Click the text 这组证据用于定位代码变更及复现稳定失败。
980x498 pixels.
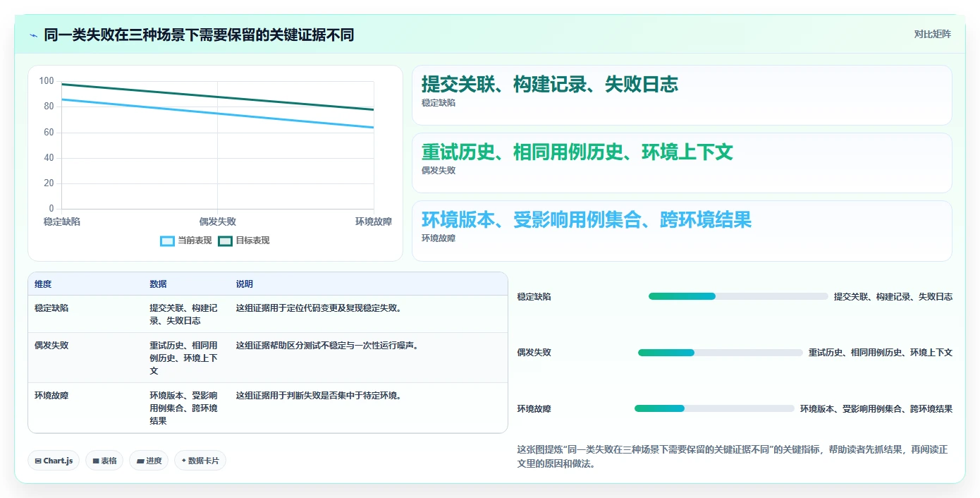(320, 308)
